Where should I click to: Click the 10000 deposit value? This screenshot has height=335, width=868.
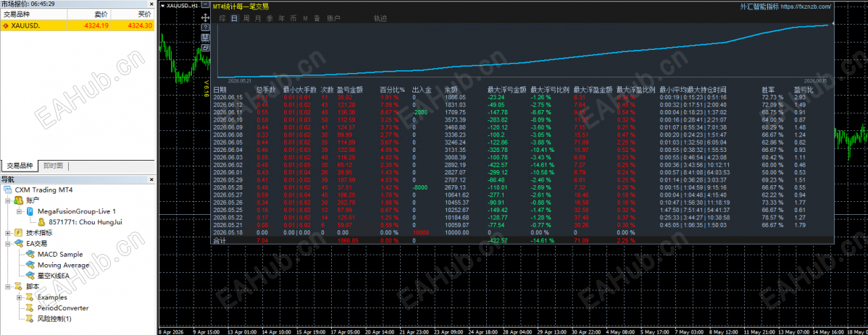[421, 233]
